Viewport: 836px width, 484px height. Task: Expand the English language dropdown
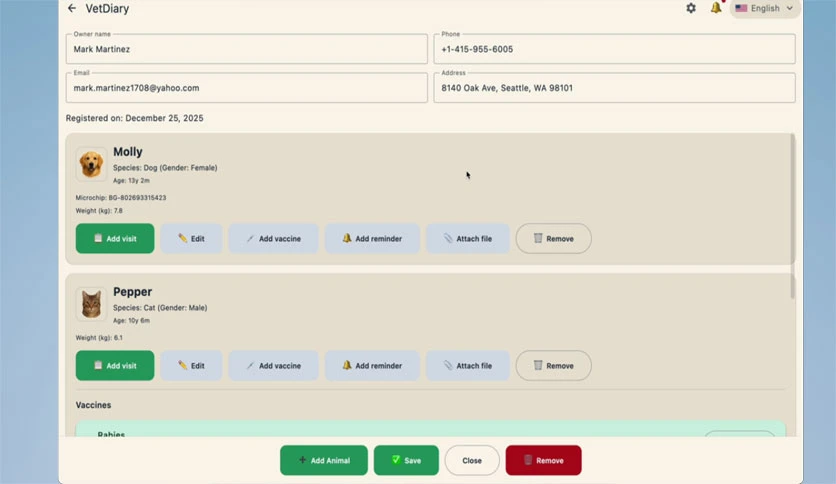765,9
